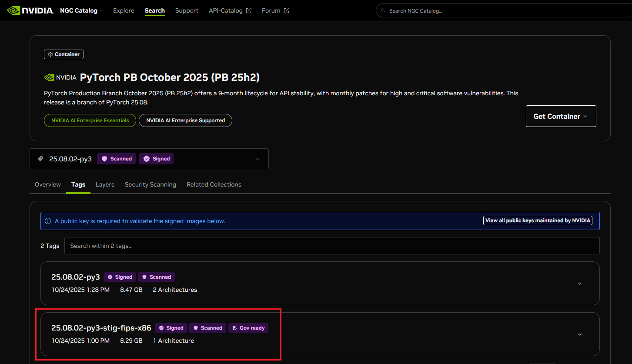Open the Get Container dropdown
Viewport: 632px width, 364px height.
pyautogui.click(x=561, y=116)
